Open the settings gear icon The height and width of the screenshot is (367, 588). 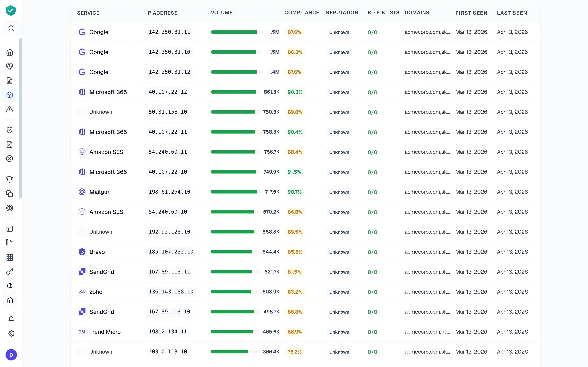click(11, 334)
